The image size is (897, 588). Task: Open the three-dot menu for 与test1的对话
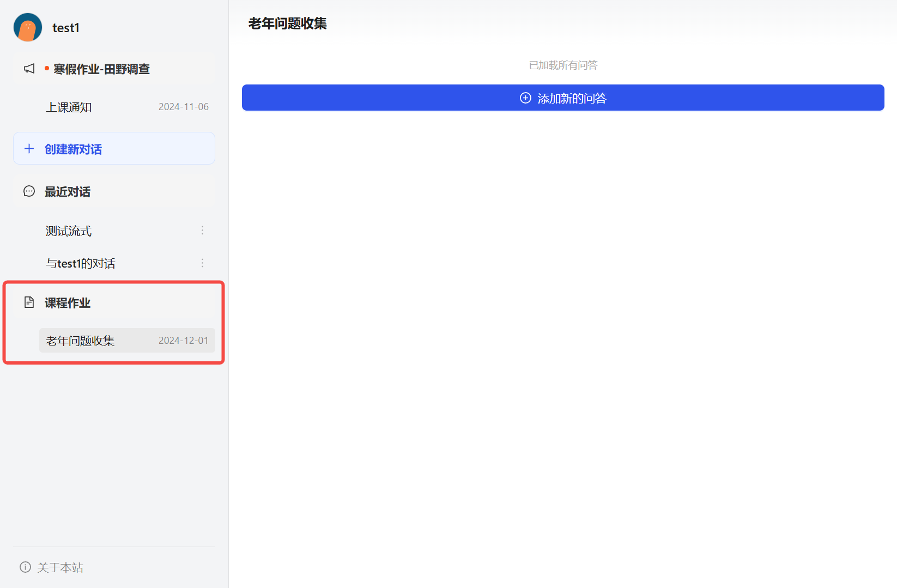pos(202,263)
